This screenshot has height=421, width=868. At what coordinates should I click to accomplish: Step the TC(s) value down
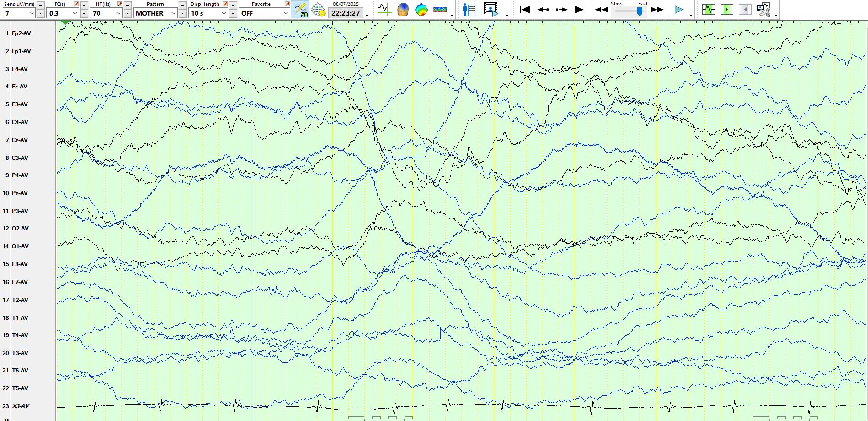(84, 13)
